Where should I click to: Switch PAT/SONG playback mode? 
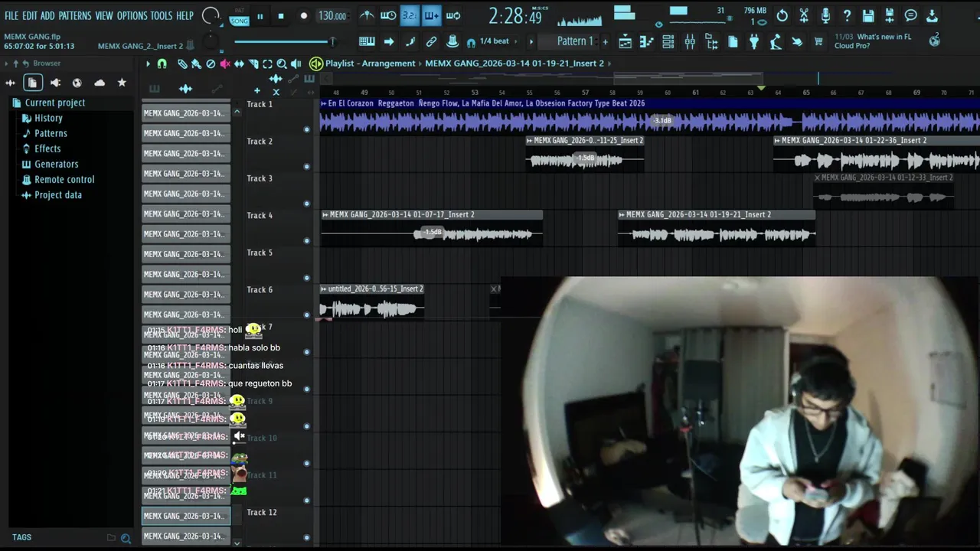pos(240,16)
